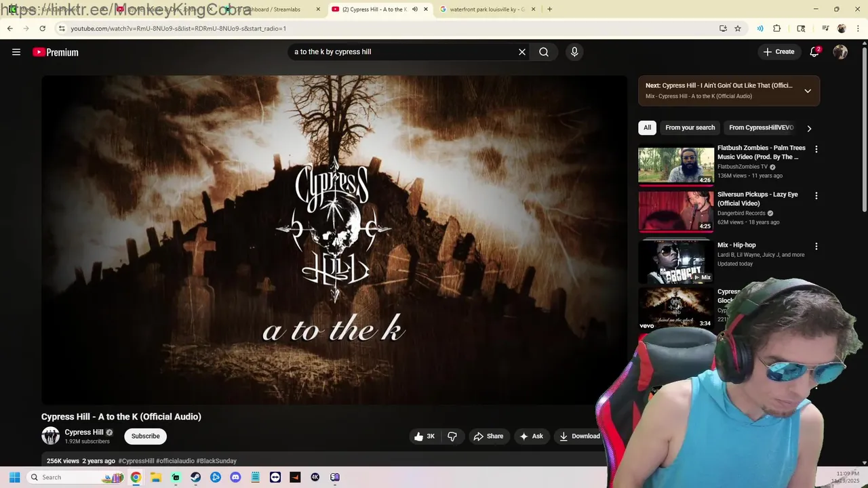Open a new browser tab

(x=549, y=9)
